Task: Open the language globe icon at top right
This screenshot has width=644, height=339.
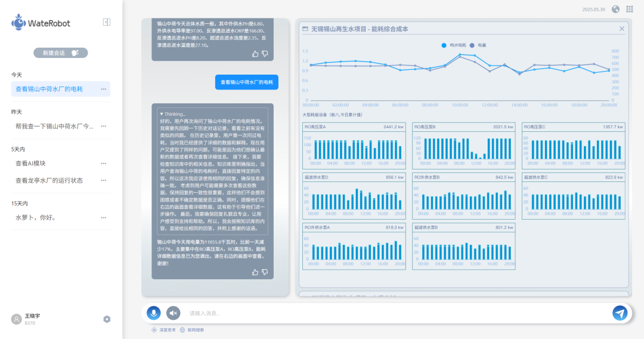Action: click(x=615, y=9)
